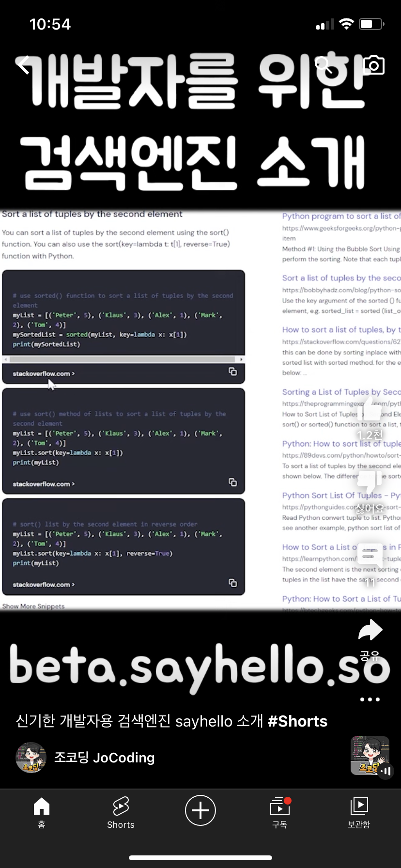
Task: Tap the like thumbs-up button
Action: pyautogui.click(x=370, y=410)
